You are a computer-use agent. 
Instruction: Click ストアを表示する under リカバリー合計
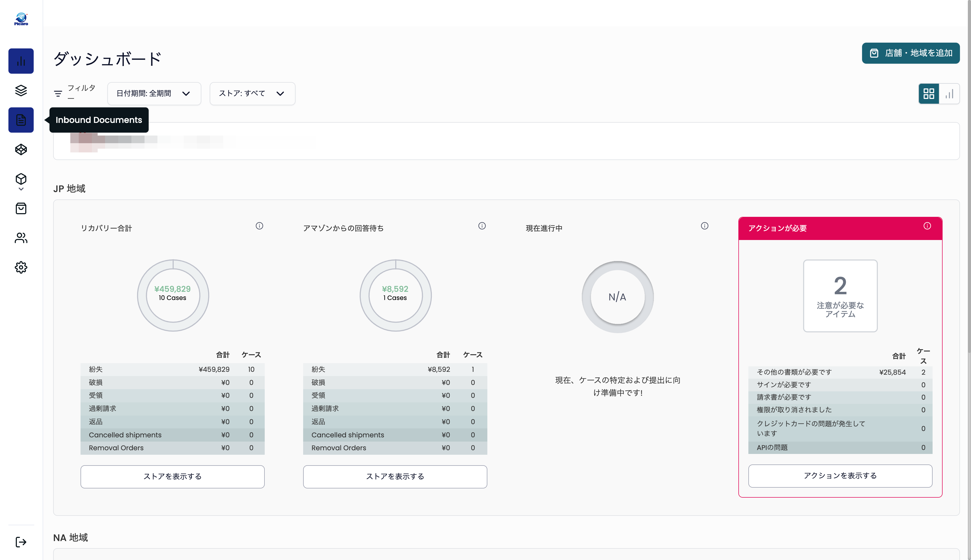(173, 477)
